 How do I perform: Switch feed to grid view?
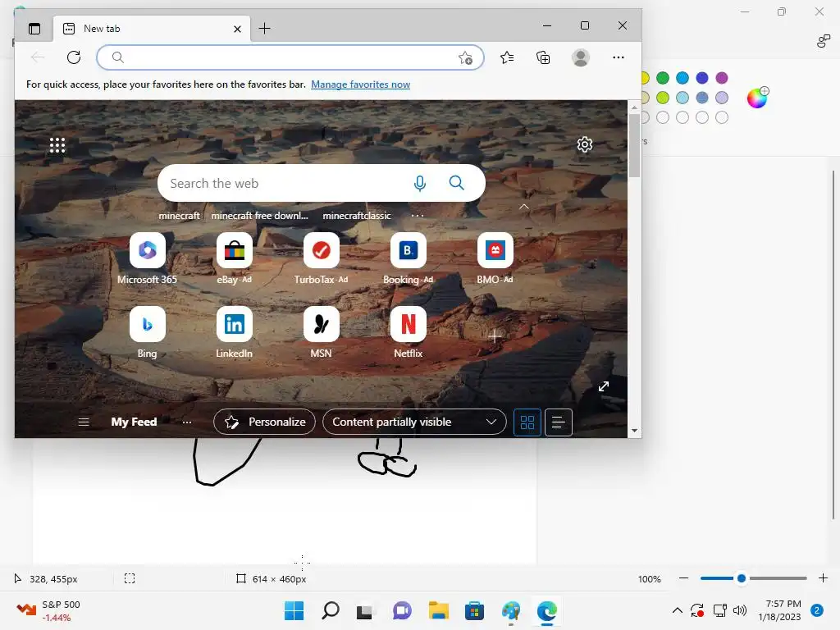[x=527, y=422]
